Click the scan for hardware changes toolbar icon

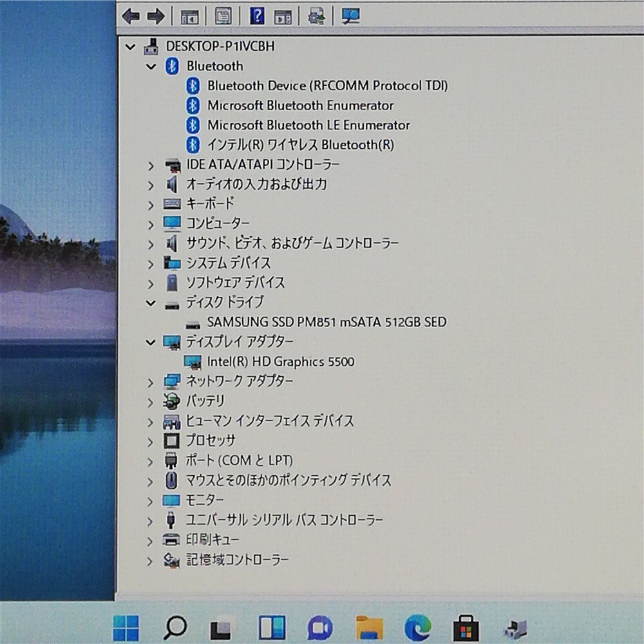(x=351, y=16)
